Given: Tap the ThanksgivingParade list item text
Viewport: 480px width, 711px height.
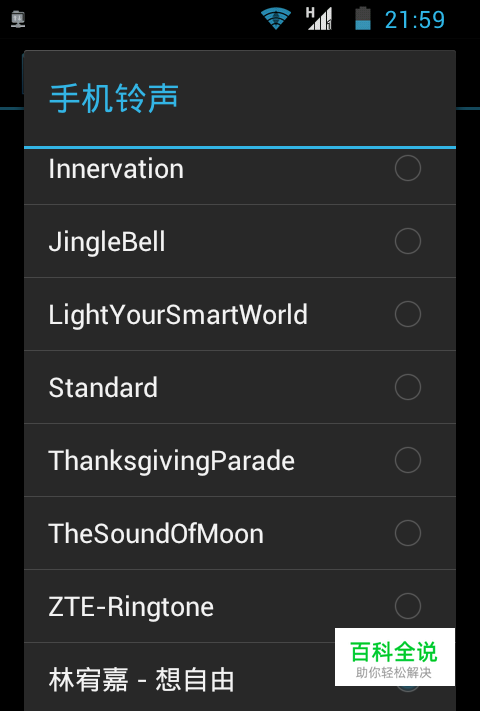Looking at the screenshot, I should coord(172,461).
